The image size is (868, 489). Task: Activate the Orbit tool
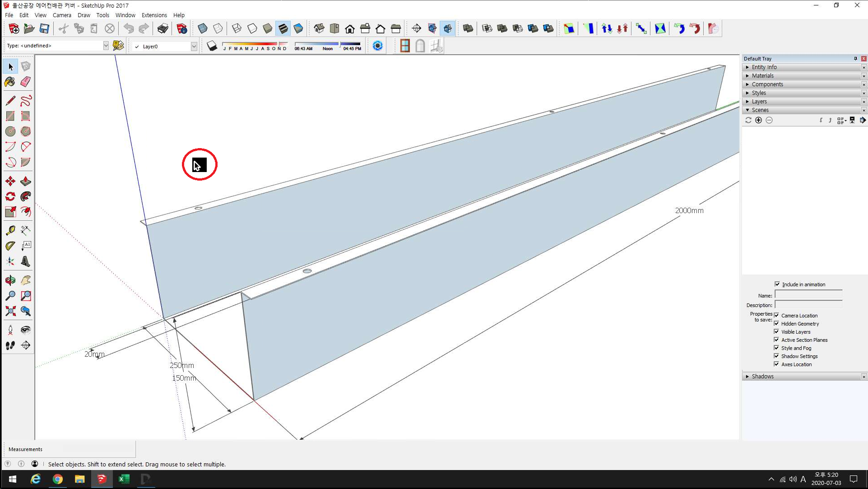coord(10,280)
